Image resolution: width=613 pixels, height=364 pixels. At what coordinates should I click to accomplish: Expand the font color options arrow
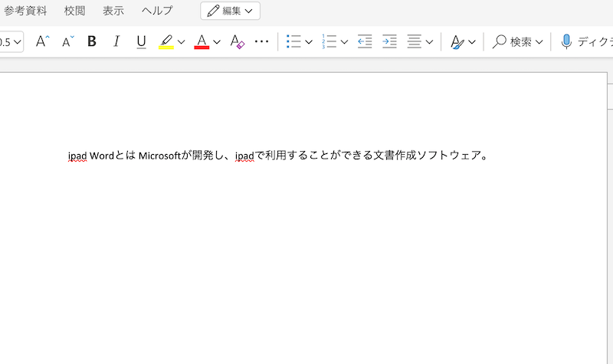(217, 42)
